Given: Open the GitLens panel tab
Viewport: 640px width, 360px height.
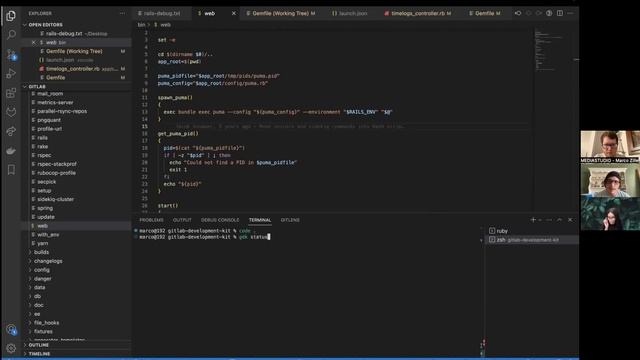Looking at the screenshot, I should tap(290, 220).
